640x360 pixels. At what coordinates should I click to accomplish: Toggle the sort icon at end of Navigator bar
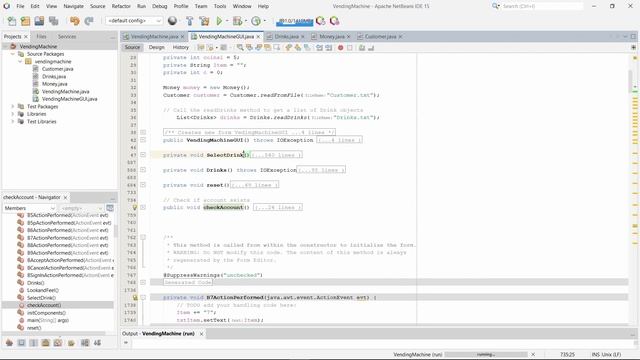[98, 343]
